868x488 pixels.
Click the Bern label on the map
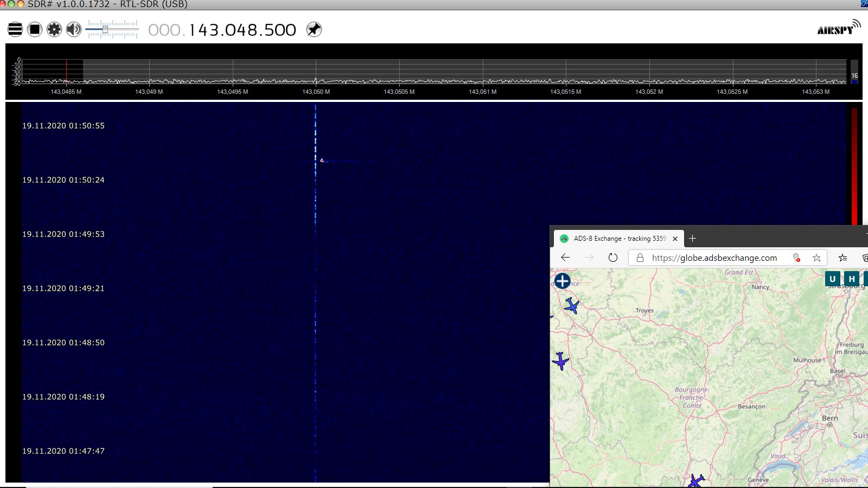pos(829,419)
